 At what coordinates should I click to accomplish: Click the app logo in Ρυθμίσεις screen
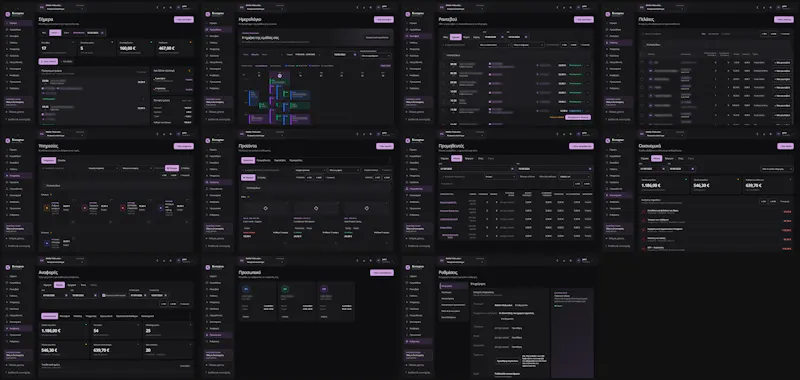tap(408, 268)
